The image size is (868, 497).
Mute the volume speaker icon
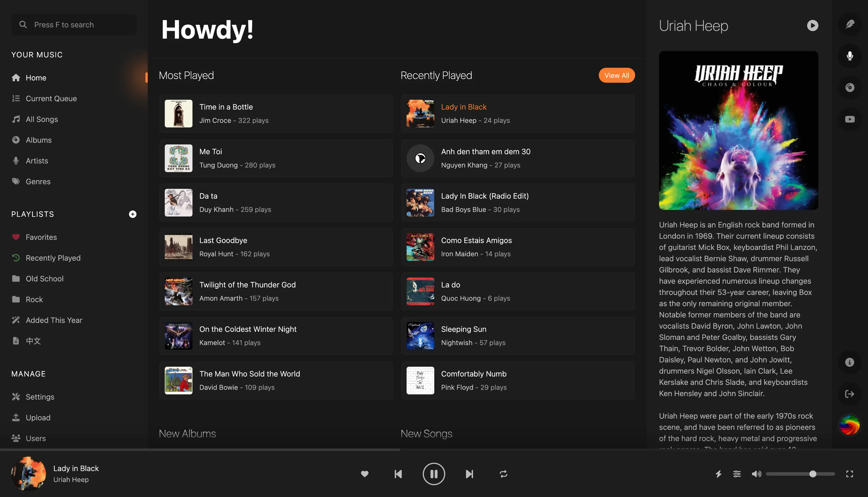[756, 474]
